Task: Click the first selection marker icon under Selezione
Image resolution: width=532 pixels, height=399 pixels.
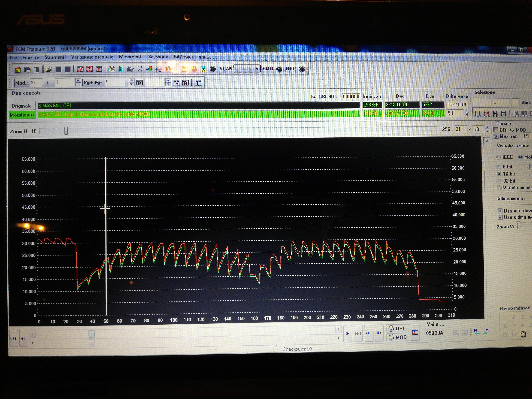Action: tap(478, 114)
